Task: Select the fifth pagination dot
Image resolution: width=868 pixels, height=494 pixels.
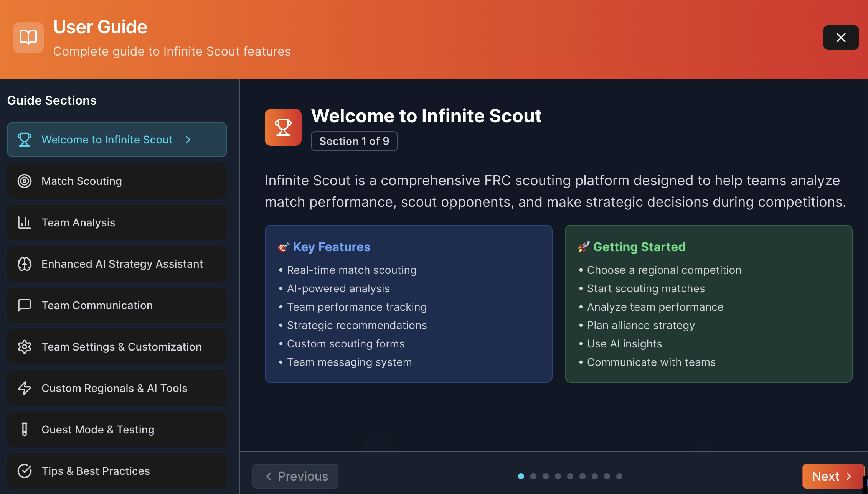Action: [570, 476]
